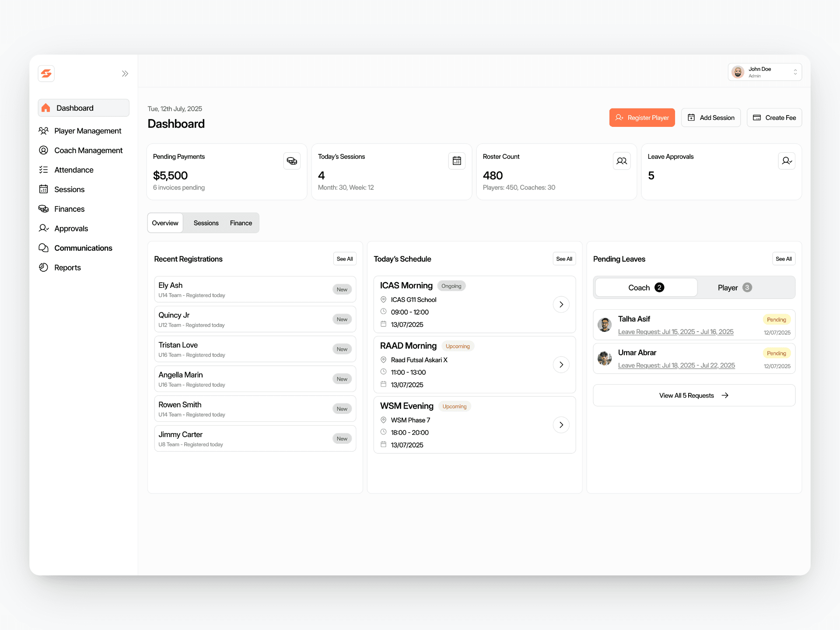Select the Coach toggle in Pending Leaves
The height and width of the screenshot is (630, 840).
646,287
